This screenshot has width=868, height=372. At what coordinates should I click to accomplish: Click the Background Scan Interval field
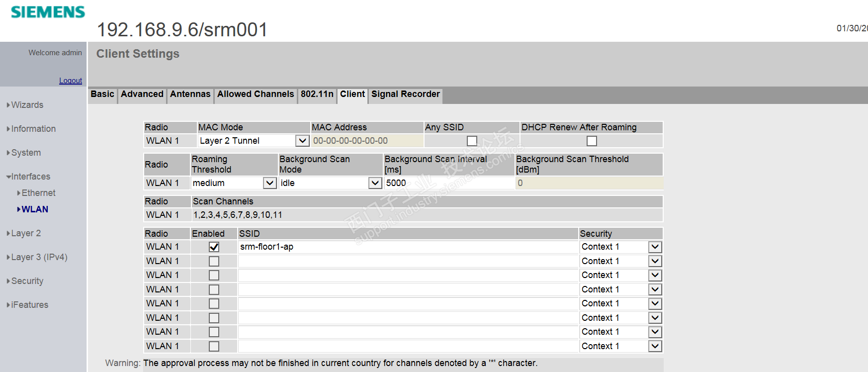tap(449, 183)
